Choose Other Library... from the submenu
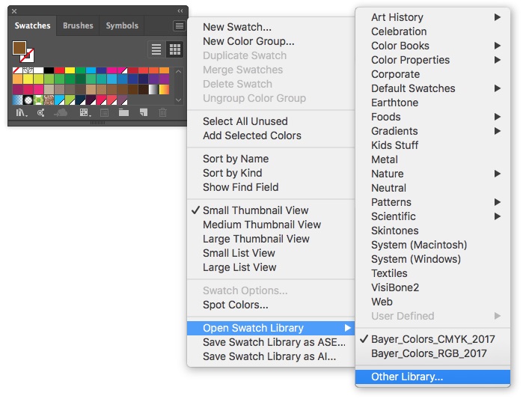 click(407, 377)
